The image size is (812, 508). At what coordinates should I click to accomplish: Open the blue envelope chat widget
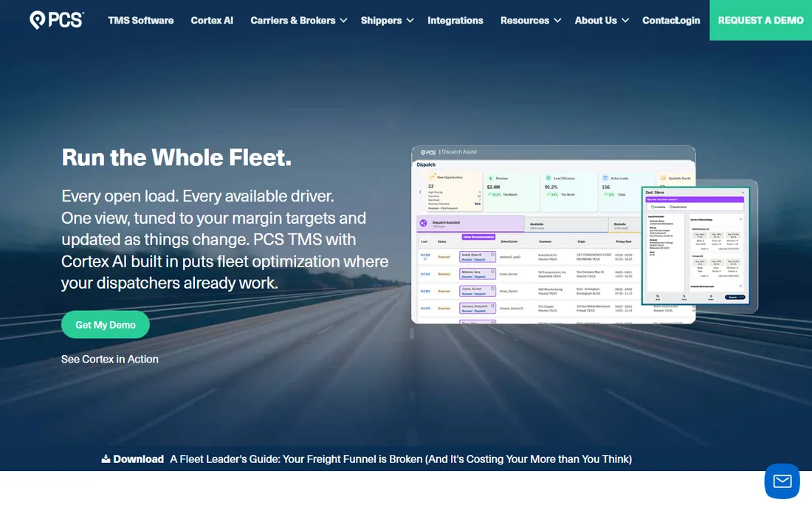click(x=782, y=481)
